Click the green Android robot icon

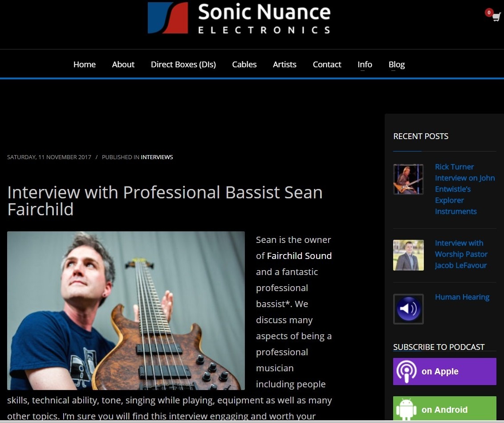click(406, 409)
